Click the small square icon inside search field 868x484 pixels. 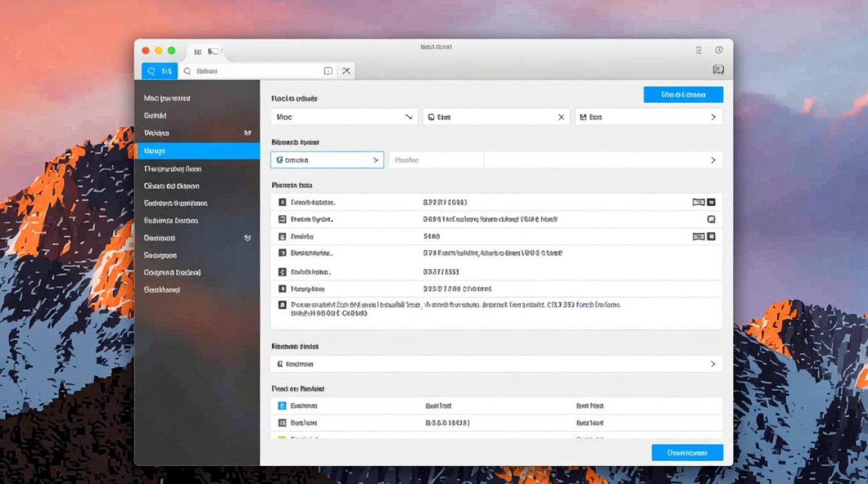tap(328, 71)
